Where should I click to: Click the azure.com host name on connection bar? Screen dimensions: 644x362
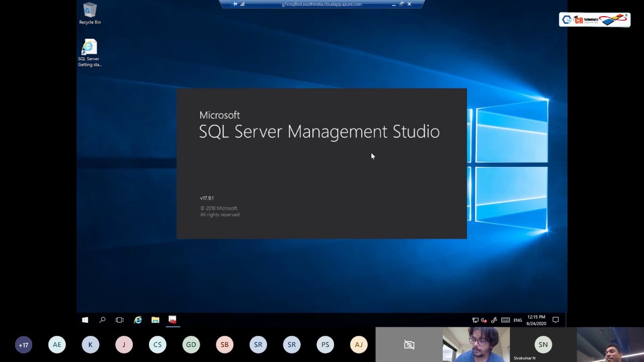pos(321,4)
